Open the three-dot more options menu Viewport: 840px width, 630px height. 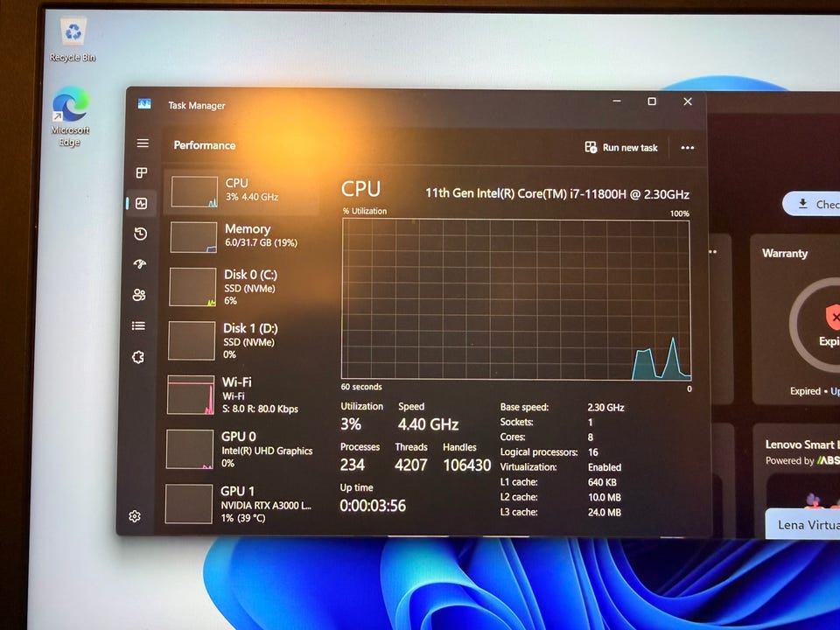coord(688,148)
